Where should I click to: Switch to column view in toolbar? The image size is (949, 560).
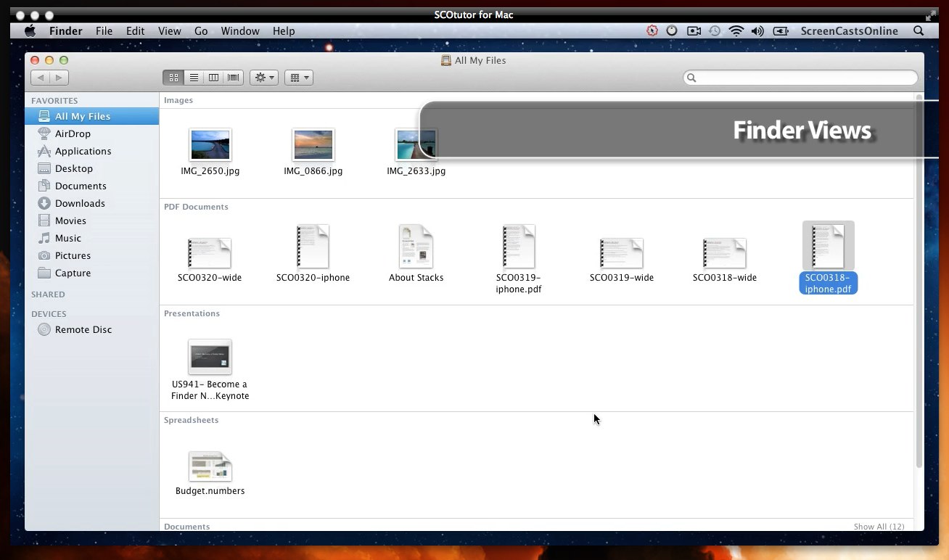click(213, 78)
